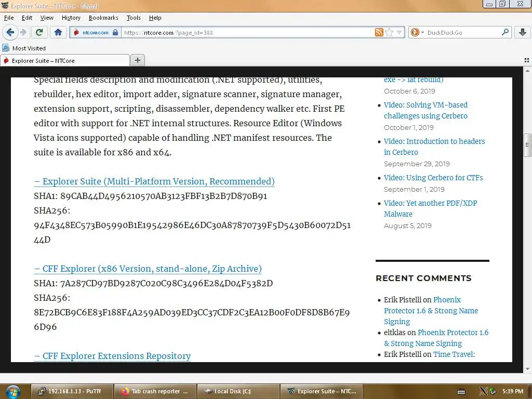The height and width of the screenshot is (399, 532).
Task: Click the vertical scrollbar thumb
Action: tap(527, 145)
